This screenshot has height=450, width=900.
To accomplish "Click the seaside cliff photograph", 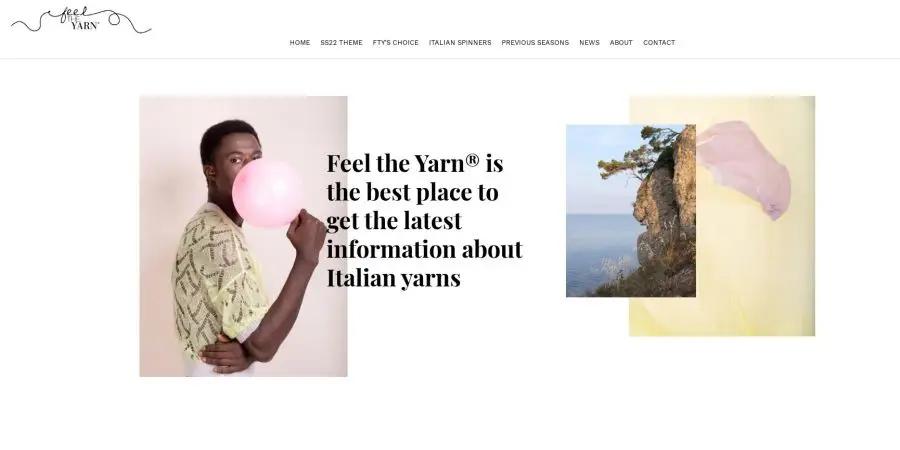I will (x=631, y=211).
